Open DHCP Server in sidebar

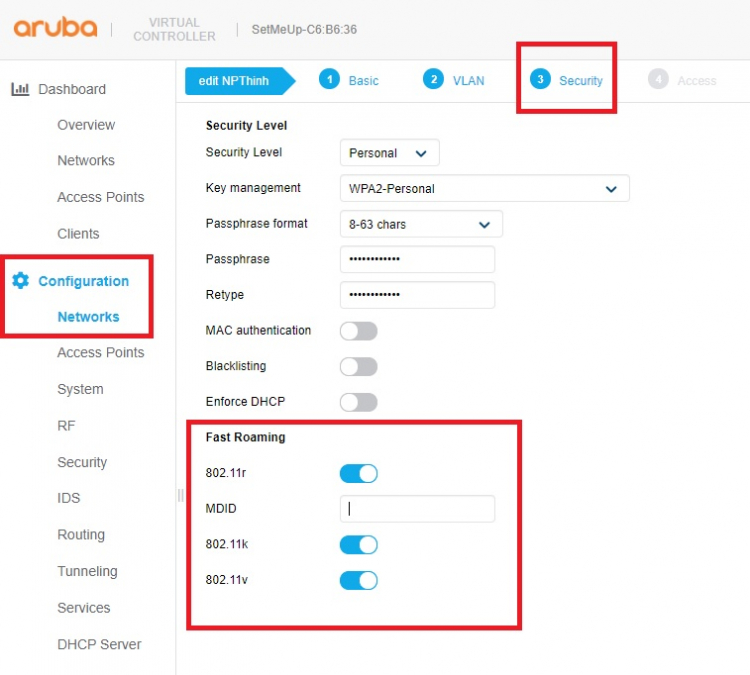click(x=99, y=644)
